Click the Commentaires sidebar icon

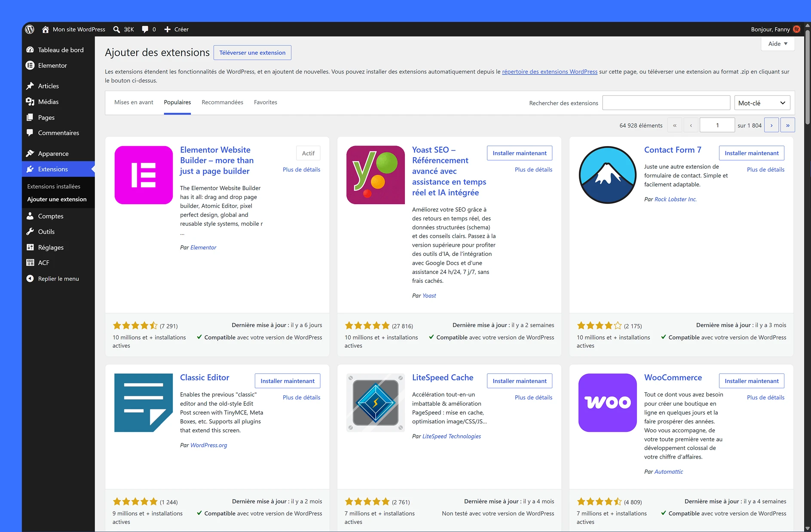30,133
